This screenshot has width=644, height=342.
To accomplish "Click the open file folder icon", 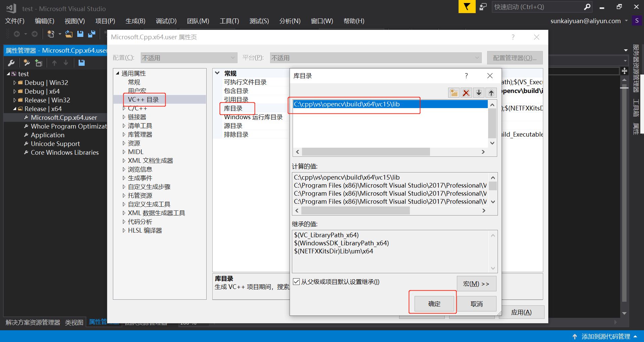I will pos(69,34).
